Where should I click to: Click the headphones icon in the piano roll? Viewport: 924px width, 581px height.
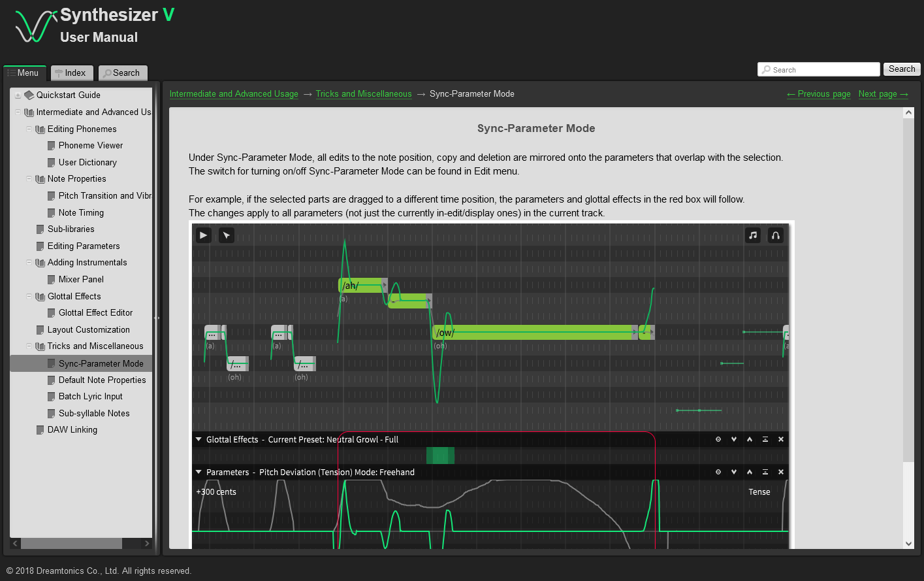pyautogui.click(x=776, y=235)
